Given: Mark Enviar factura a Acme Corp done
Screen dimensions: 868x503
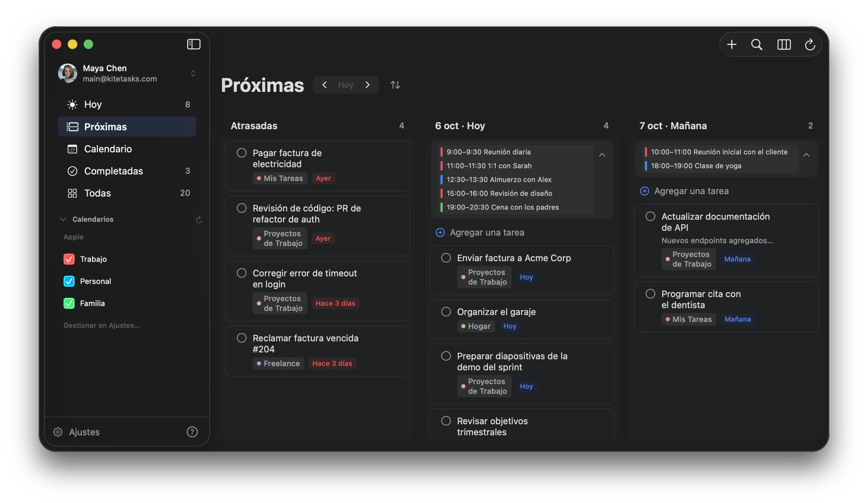Looking at the screenshot, I should click(446, 258).
